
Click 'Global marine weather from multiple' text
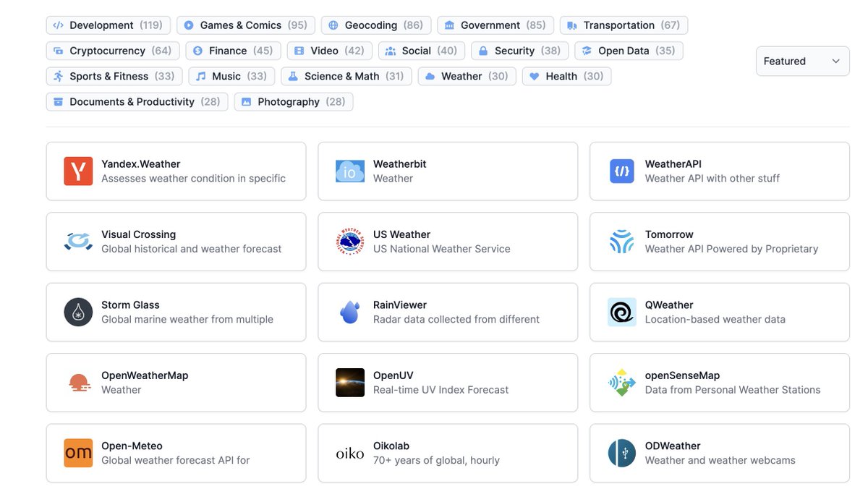click(x=187, y=319)
